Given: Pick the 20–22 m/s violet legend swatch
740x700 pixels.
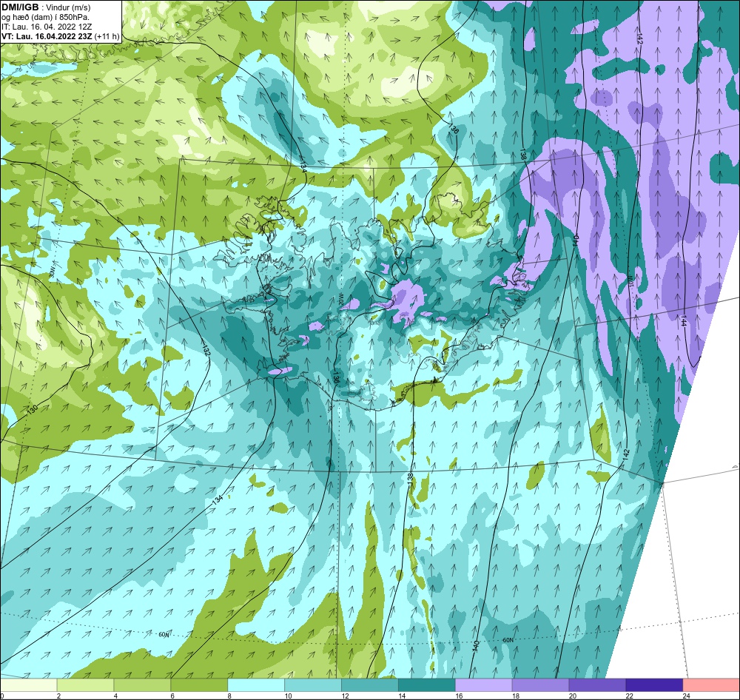Looking at the screenshot, I should [597, 684].
